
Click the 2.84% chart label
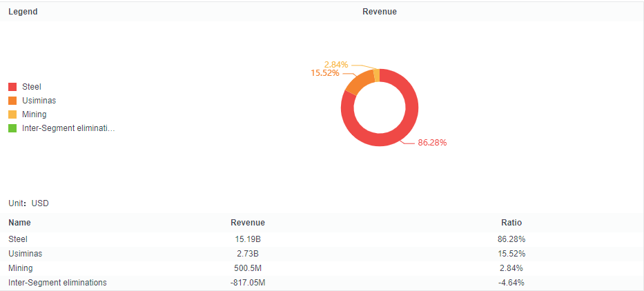[x=336, y=64]
